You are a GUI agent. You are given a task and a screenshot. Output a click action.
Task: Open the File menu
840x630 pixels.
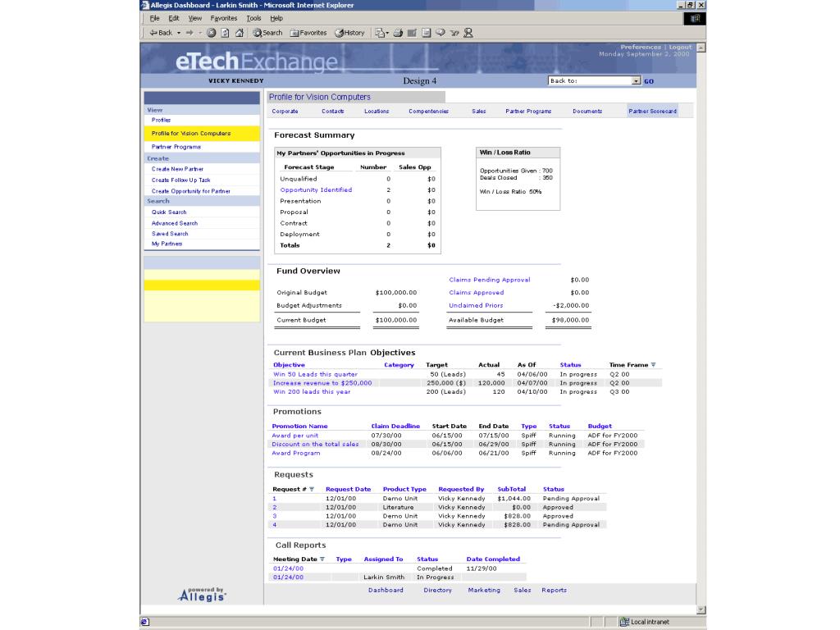click(x=154, y=18)
